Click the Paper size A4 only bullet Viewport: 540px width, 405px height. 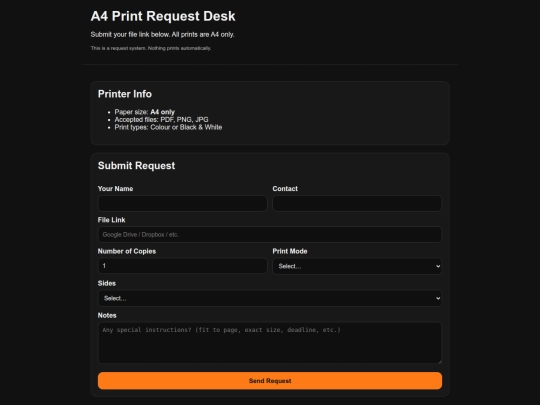(145, 112)
